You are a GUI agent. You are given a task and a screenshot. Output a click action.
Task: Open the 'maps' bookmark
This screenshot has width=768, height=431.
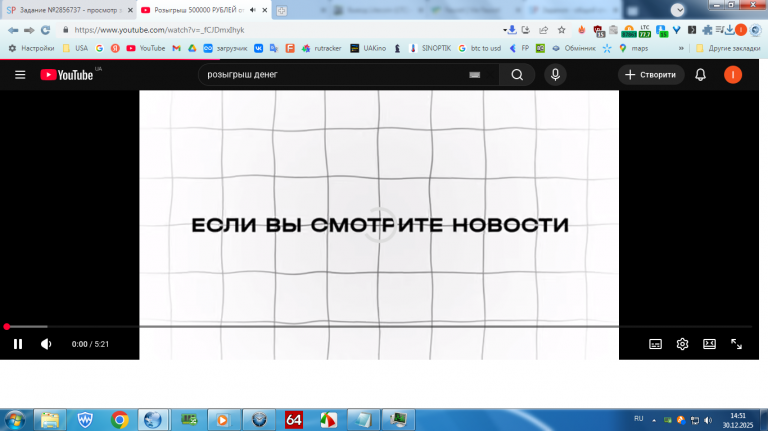tap(633, 48)
